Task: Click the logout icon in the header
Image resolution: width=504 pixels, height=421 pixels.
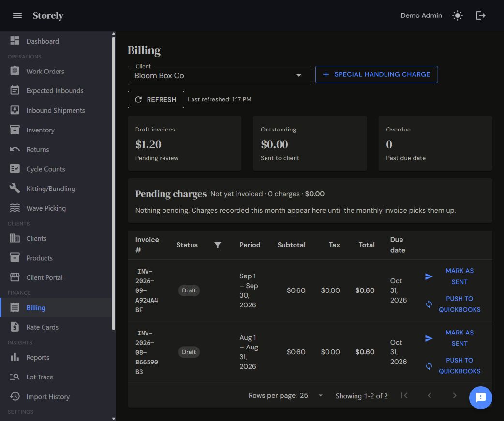Action: [480, 15]
